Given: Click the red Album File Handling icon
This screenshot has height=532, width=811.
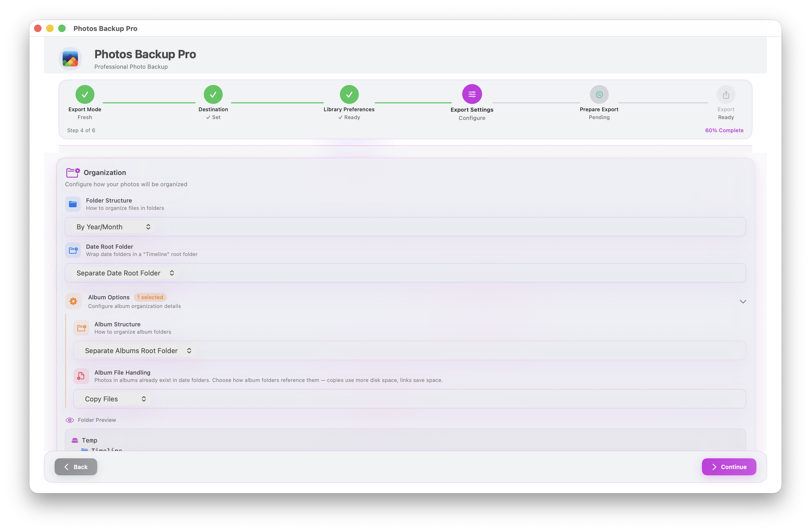Looking at the screenshot, I should (x=81, y=376).
